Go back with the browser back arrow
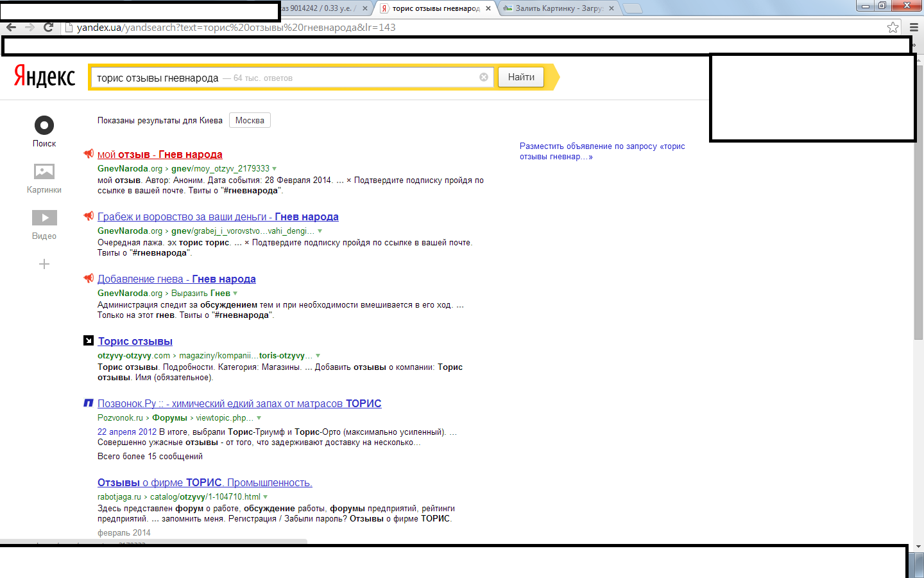The width and height of the screenshot is (924, 578). coord(11,27)
